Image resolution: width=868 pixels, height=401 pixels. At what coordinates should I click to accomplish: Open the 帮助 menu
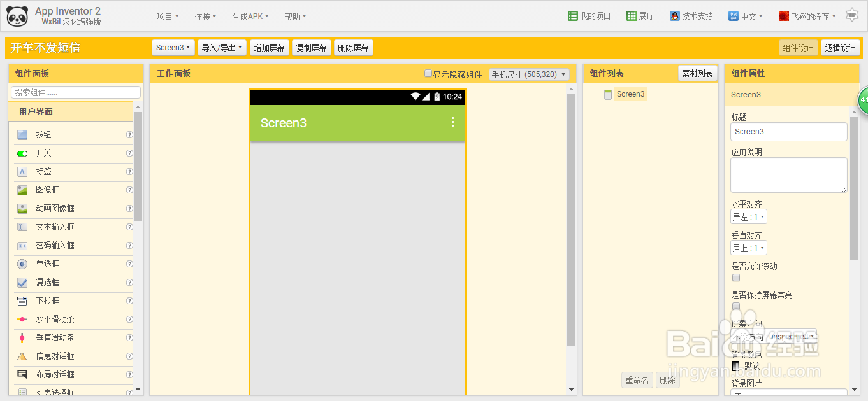(x=295, y=17)
